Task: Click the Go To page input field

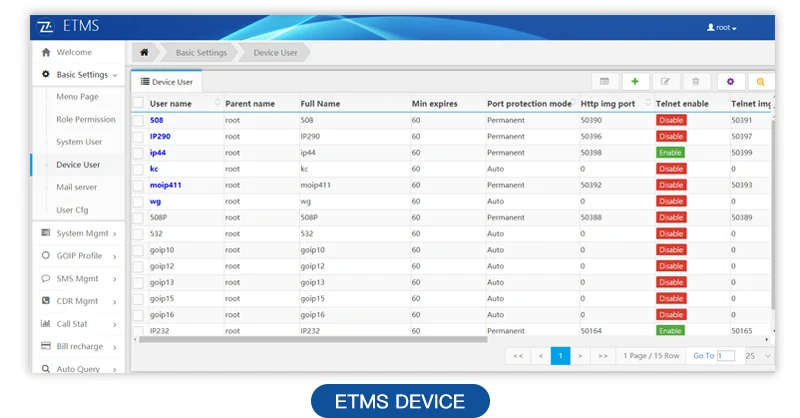Action: click(x=725, y=355)
